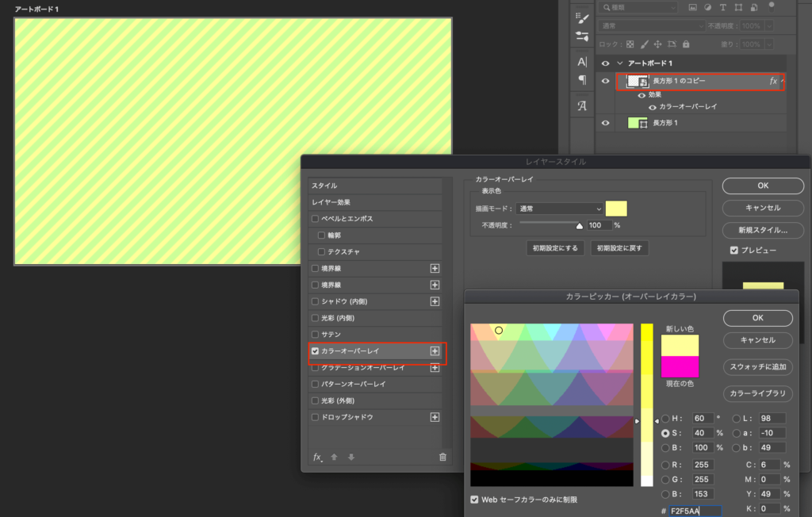Enable the ベベルとエンボス checkbox
Viewport: 812px width, 517px height.
(x=316, y=218)
